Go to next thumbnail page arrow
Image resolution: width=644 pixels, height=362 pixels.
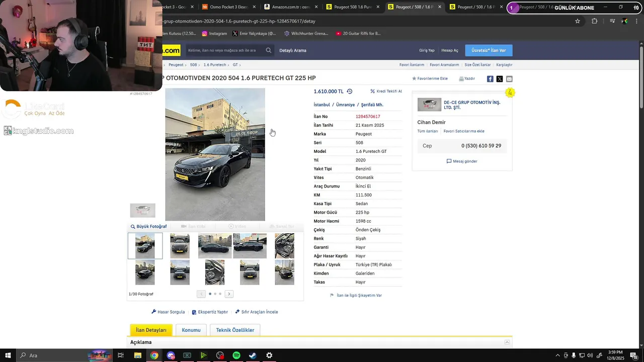click(229, 294)
